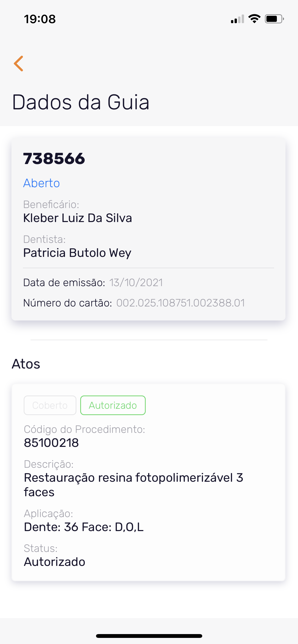The width and height of the screenshot is (298, 644).
Task: Tap the 19:08 clock in status bar
Action: 40,19
